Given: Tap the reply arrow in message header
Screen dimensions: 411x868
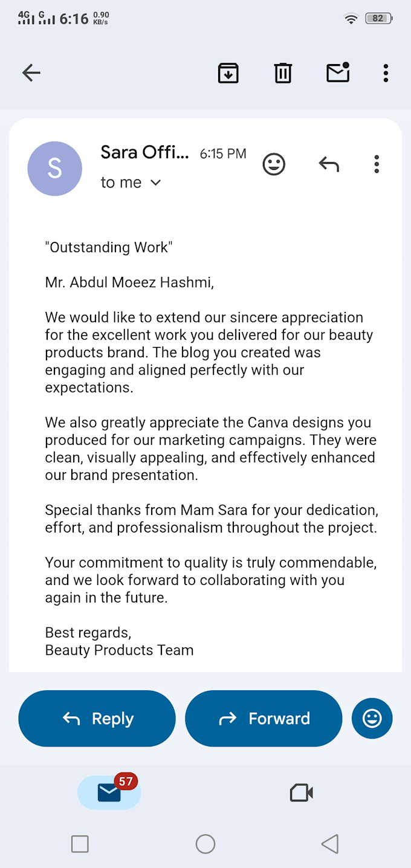Looking at the screenshot, I should 329,164.
